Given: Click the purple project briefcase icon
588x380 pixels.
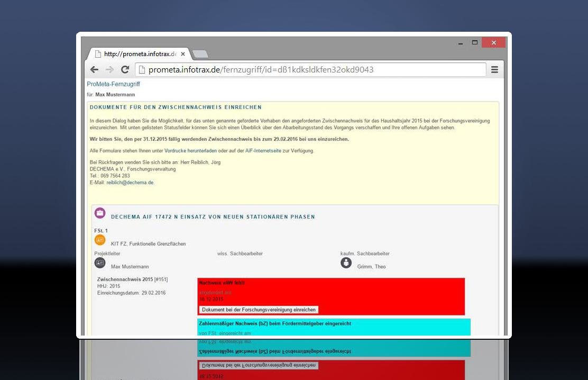Looking at the screenshot, I should click(100, 213).
